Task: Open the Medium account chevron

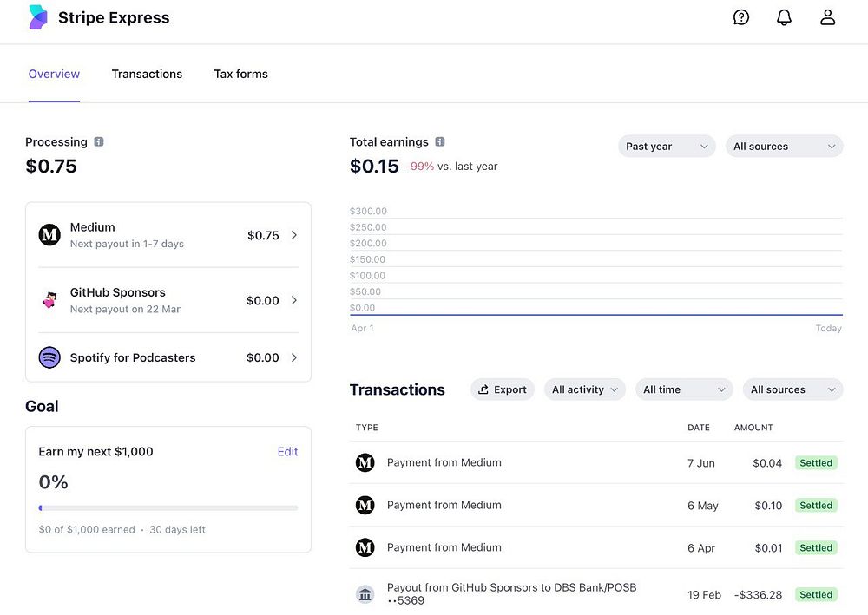Action: click(294, 235)
